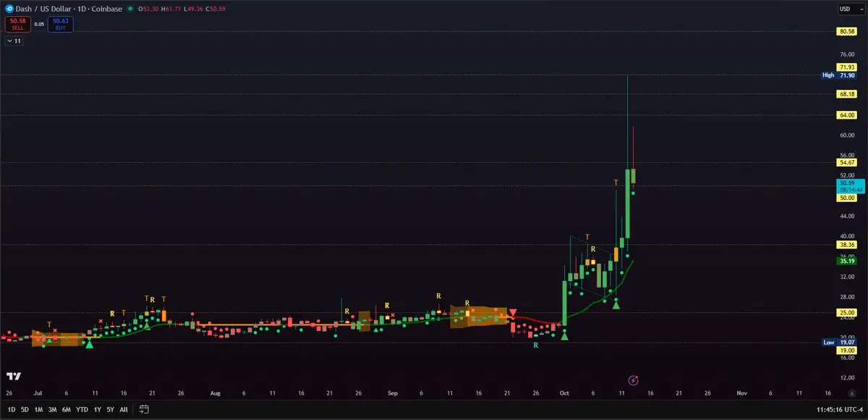Click the open value O53.30 in header
This screenshot has width=868, height=420.
(x=147, y=9)
